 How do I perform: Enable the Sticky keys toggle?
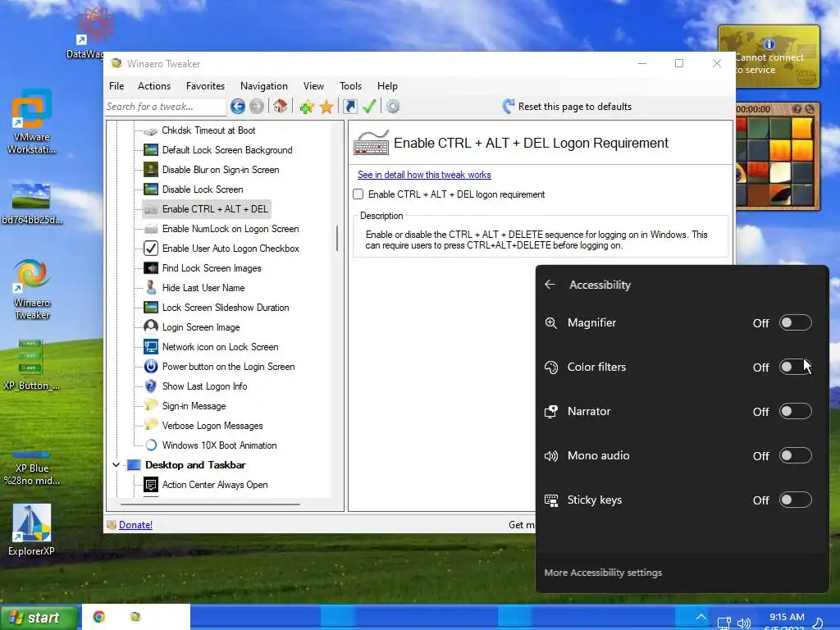click(x=795, y=500)
